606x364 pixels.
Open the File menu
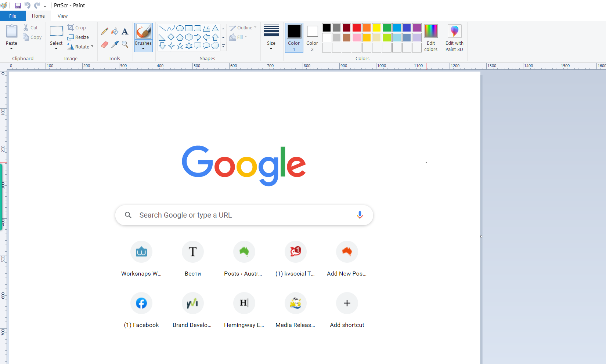(x=12, y=16)
